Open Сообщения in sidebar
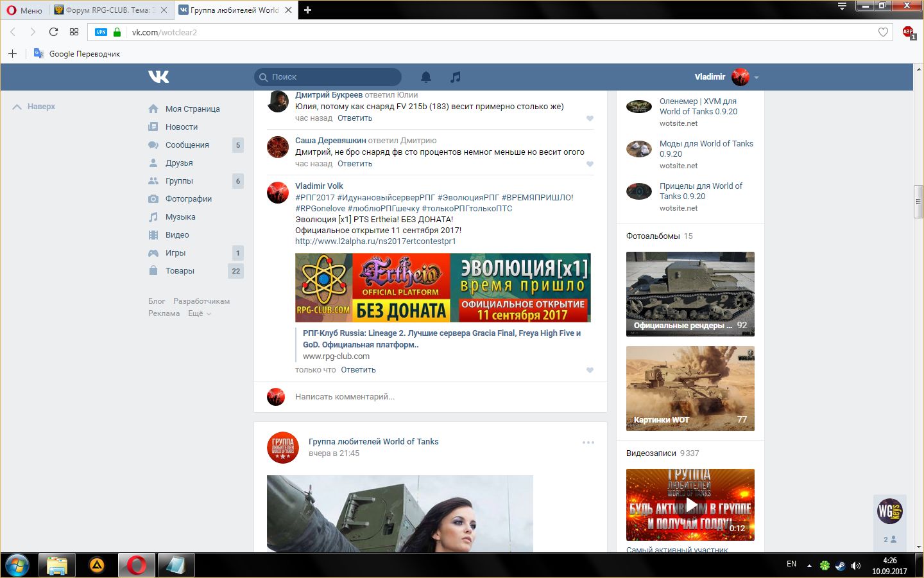The width and height of the screenshot is (924, 578). pos(187,145)
